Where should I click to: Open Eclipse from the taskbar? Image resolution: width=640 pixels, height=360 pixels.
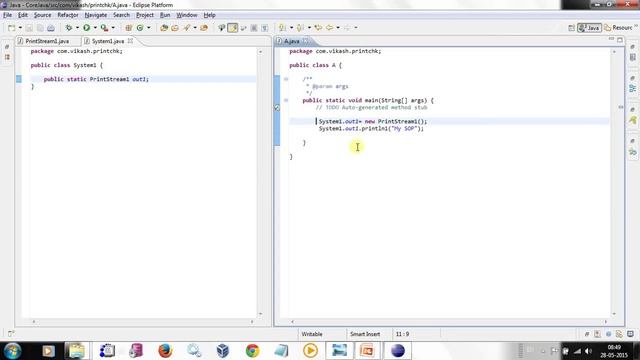pos(398,351)
